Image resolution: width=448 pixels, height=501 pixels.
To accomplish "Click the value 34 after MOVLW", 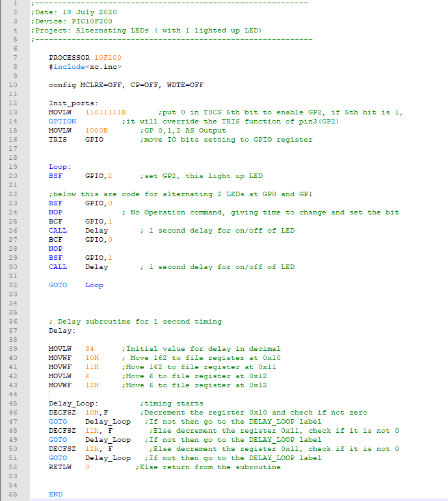I will (x=90, y=349).
